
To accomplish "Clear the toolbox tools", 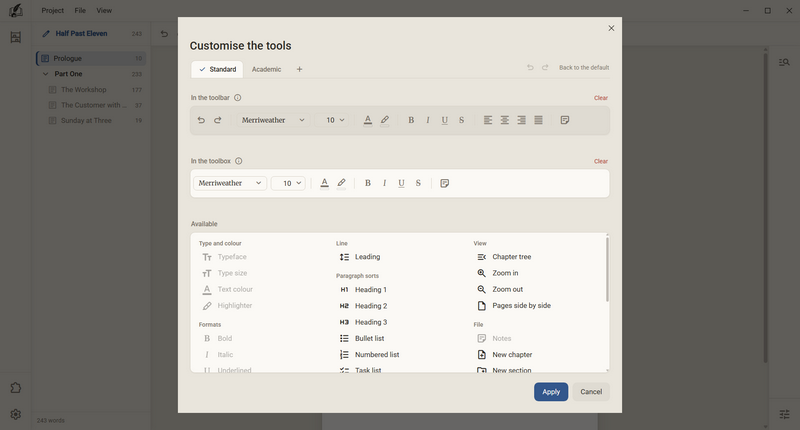I will (601, 161).
